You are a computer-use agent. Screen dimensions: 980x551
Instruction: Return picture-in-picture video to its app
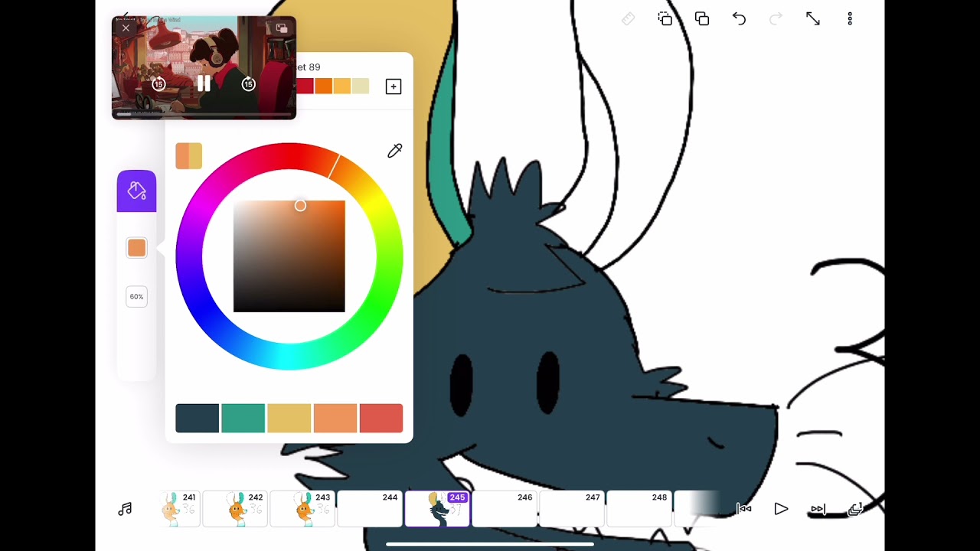click(x=281, y=28)
